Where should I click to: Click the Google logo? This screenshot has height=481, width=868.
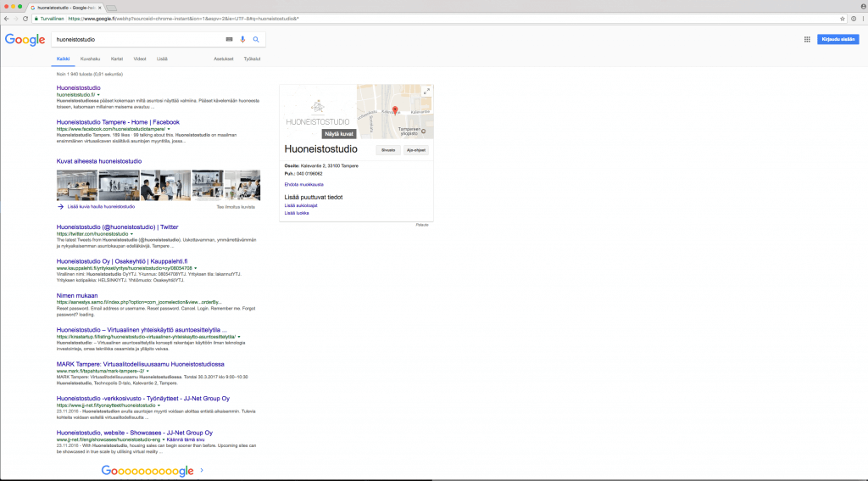(x=23, y=39)
